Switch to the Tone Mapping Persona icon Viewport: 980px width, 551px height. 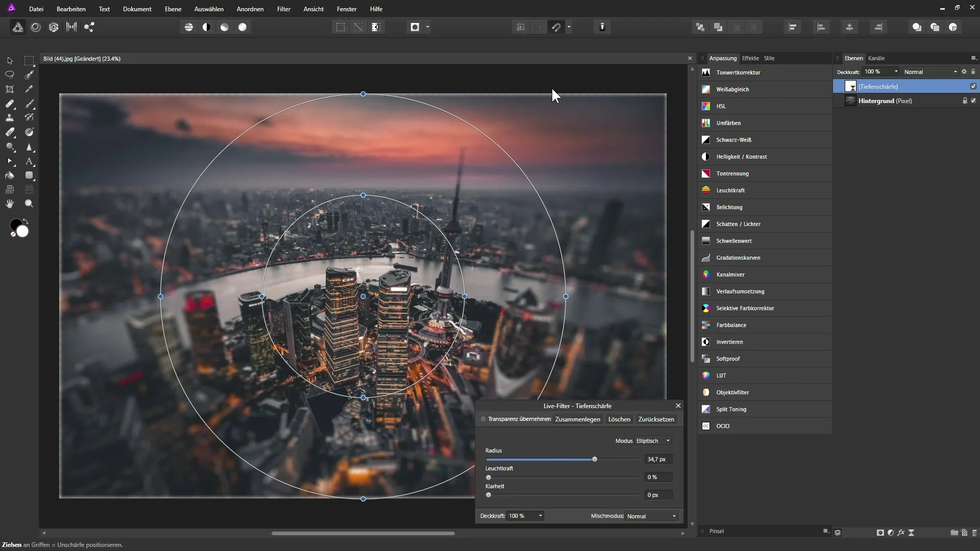click(x=71, y=28)
